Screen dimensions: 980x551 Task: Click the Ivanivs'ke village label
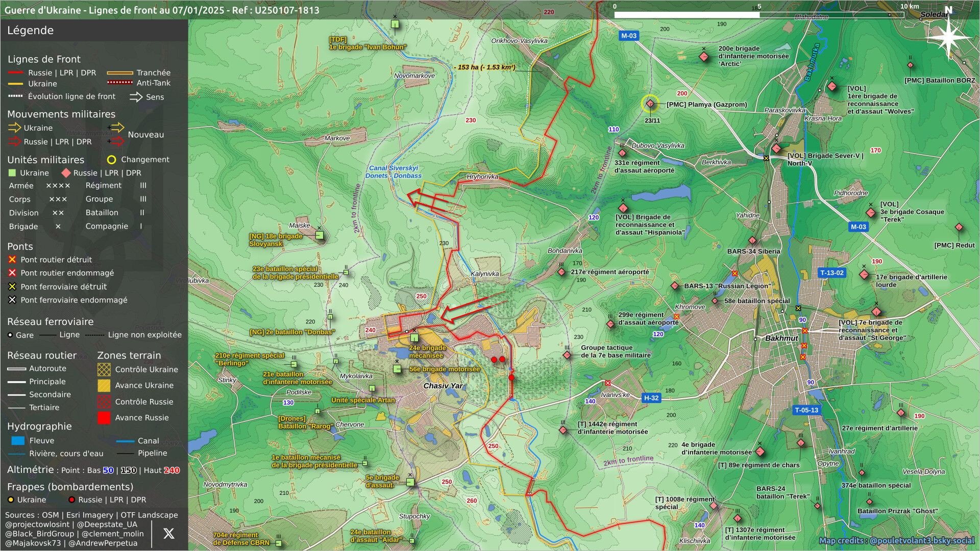615,395
